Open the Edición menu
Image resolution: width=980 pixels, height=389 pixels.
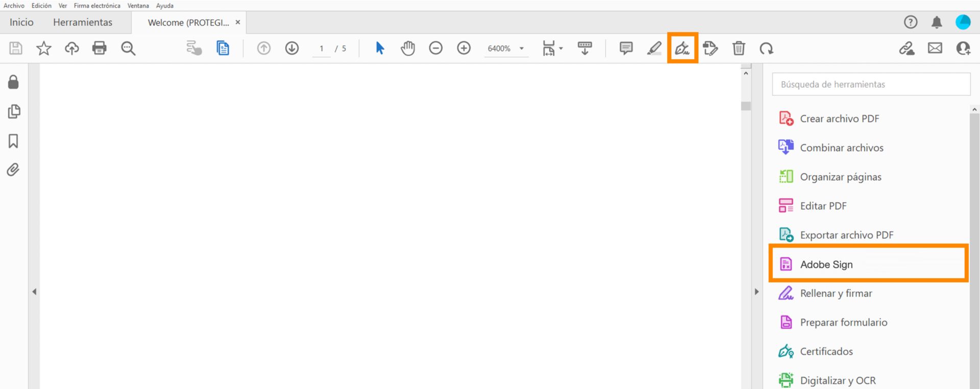(41, 6)
